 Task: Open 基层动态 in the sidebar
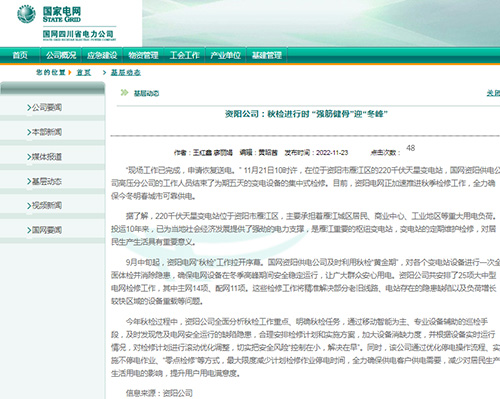[47, 181]
